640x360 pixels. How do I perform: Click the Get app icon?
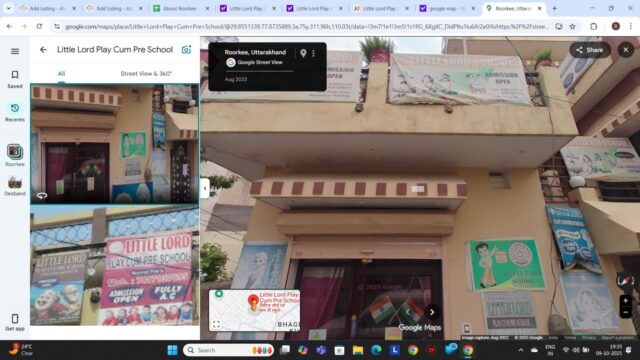click(15, 322)
